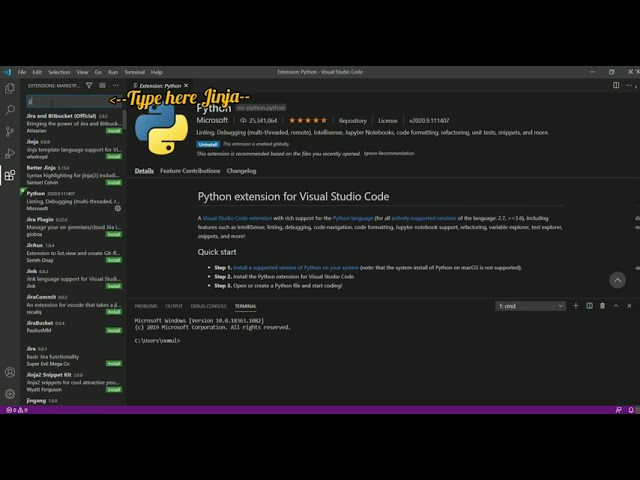Screen dimensions: 640x480
Task: Click the Uninstall button for Python extension
Action: point(208,144)
